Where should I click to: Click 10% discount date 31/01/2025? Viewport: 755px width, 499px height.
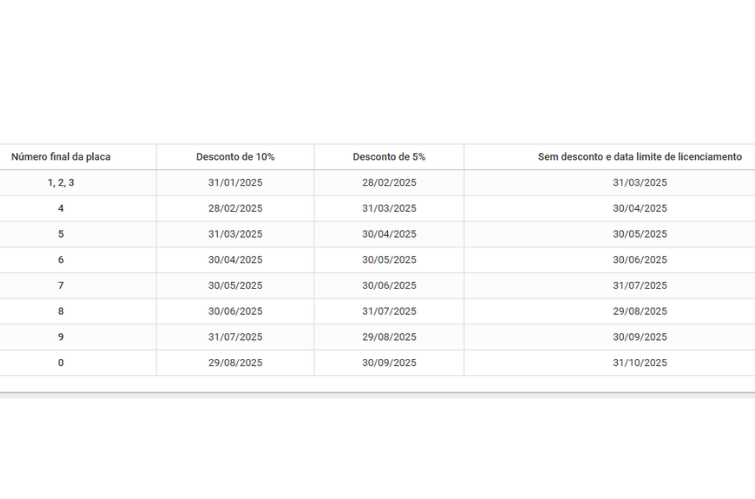[x=235, y=183]
